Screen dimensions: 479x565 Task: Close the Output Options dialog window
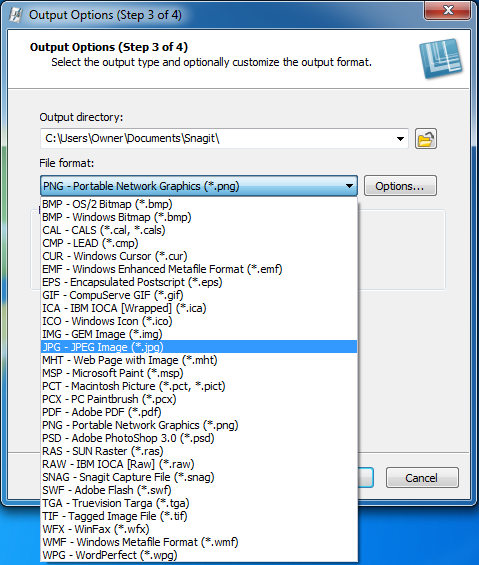click(x=448, y=10)
